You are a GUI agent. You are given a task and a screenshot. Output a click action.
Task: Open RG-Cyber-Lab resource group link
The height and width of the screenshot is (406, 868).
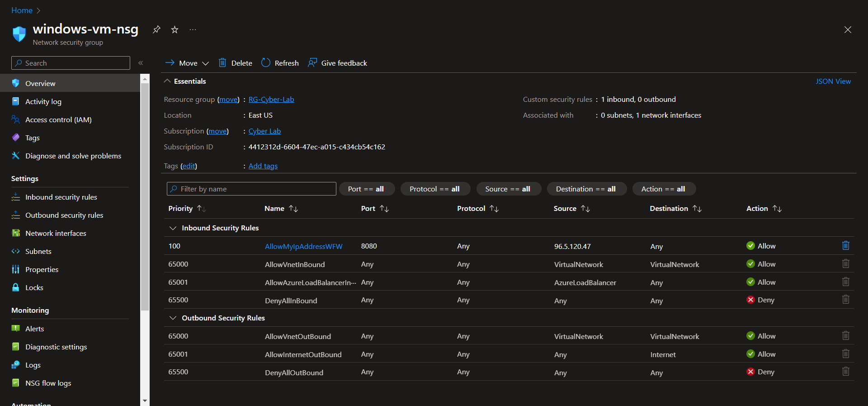271,99
